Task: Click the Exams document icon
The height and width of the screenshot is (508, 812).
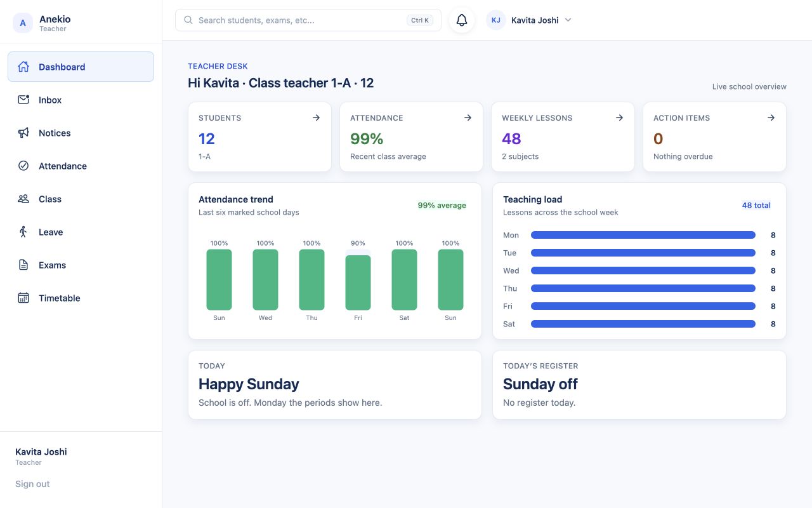Action: [23, 265]
